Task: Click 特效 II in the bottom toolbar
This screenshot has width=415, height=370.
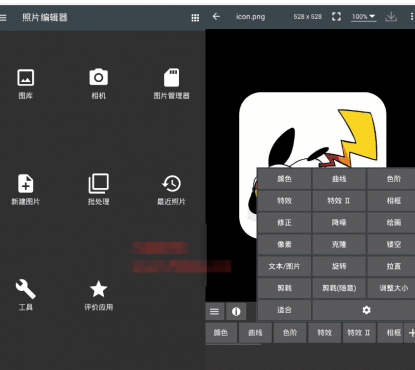Action: (359, 332)
